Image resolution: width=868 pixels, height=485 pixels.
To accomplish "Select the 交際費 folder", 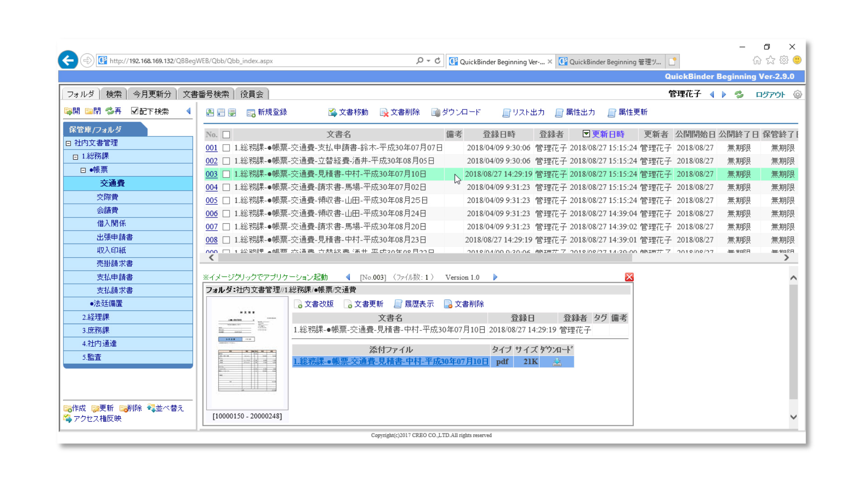I will point(107,197).
